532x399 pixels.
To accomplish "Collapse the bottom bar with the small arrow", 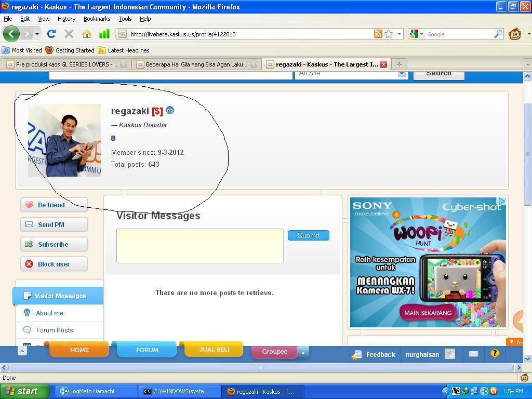I will [x=22, y=351].
